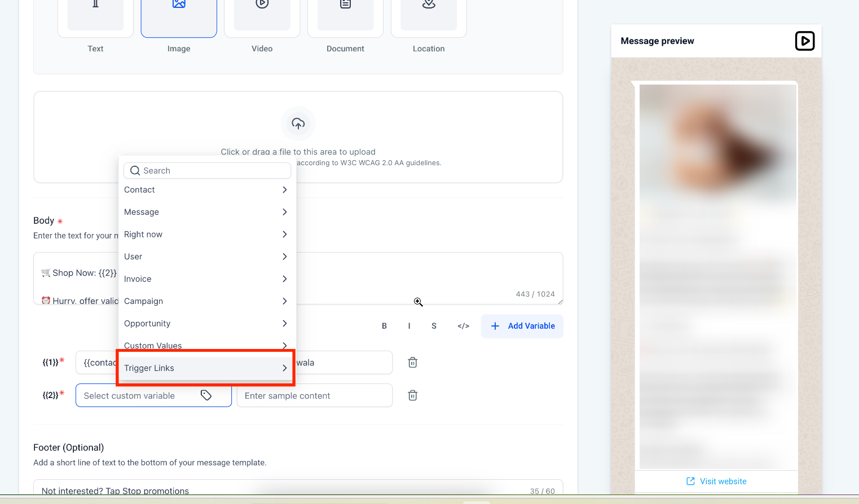Expand the Invoice variable category

coord(206,279)
